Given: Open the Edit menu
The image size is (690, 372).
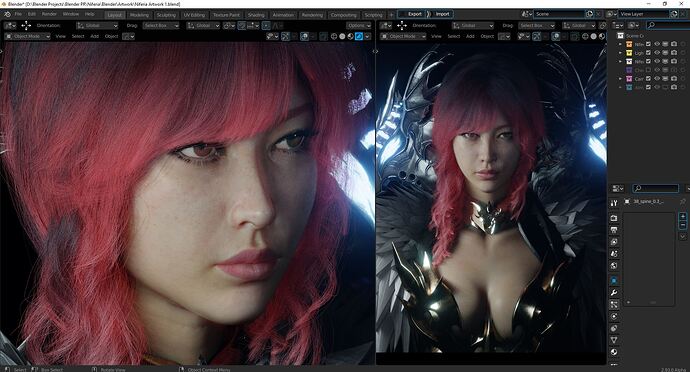Looking at the screenshot, I should coord(32,14).
